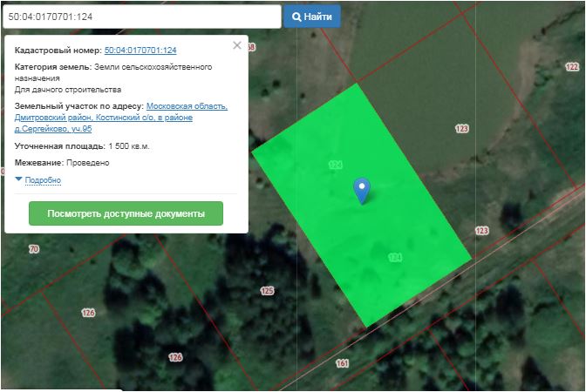The image size is (586, 392).
Task: Click the 123 label nearest the dirt road
Action: coord(482,231)
